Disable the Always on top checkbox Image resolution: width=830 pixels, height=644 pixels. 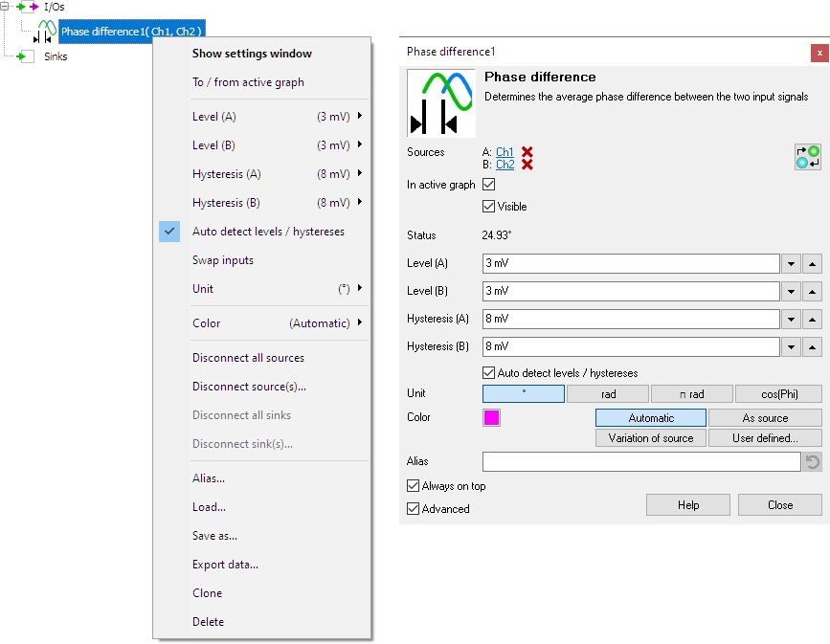414,486
